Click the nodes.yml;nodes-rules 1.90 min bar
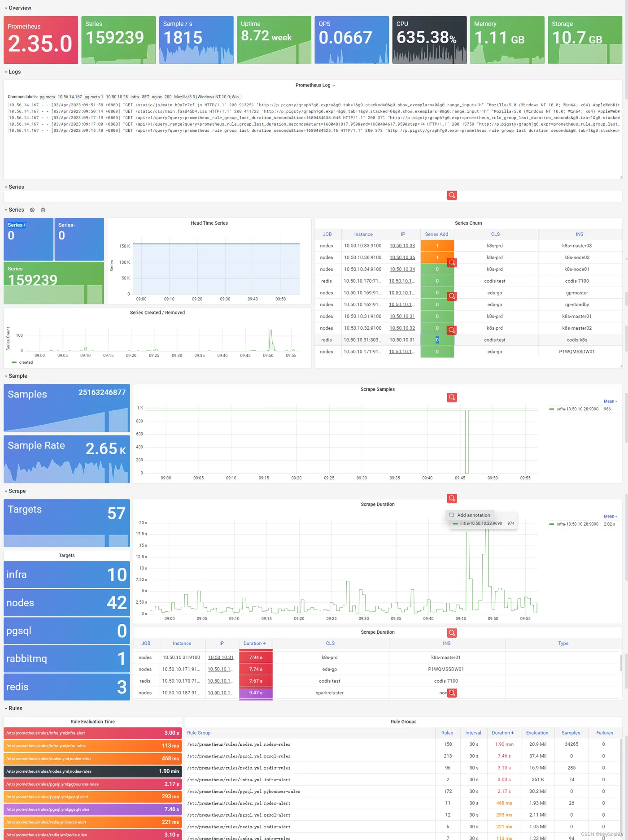Image resolution: width=628 pixels, height=840 pixels. point(92,771)
